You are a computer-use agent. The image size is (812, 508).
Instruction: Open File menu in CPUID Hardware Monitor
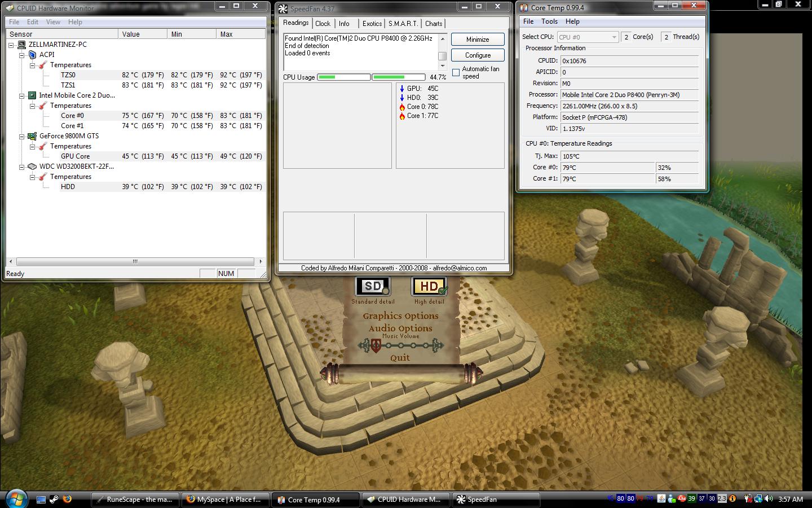click(14, 22)
